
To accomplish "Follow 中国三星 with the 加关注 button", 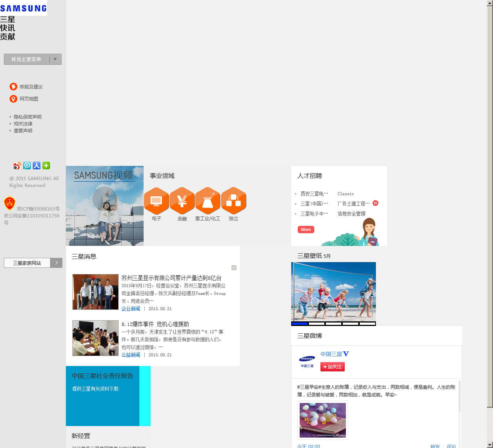I will (x=332, y=367).
